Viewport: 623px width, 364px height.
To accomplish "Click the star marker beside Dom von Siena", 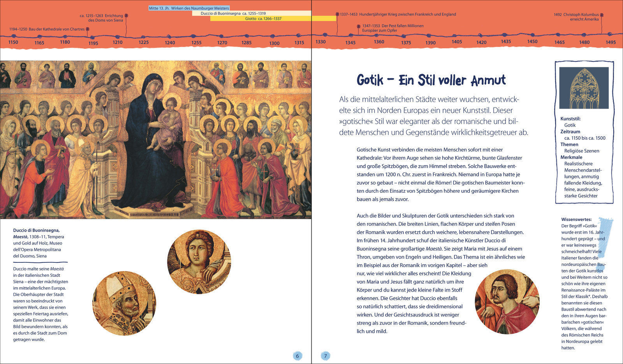I will tap(126, 16).
